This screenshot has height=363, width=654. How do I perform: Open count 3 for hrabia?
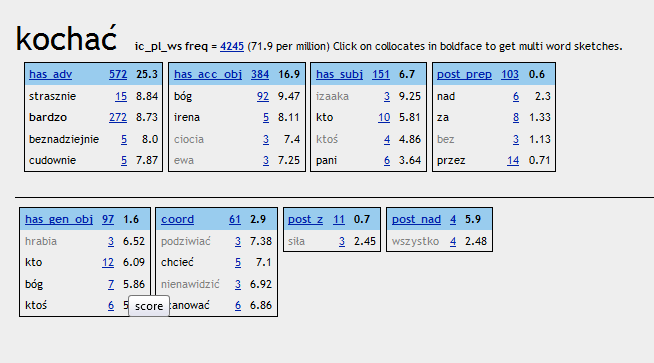(x=111, y=242)
